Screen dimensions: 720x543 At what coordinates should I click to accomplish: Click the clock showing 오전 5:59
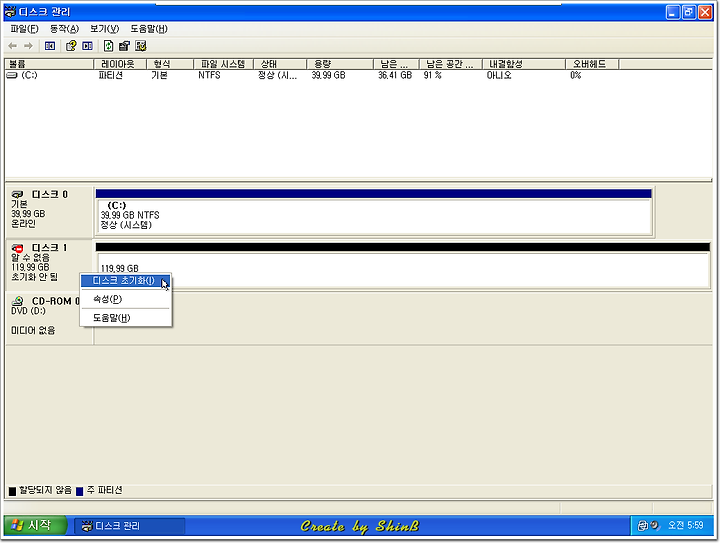[686, 525]
